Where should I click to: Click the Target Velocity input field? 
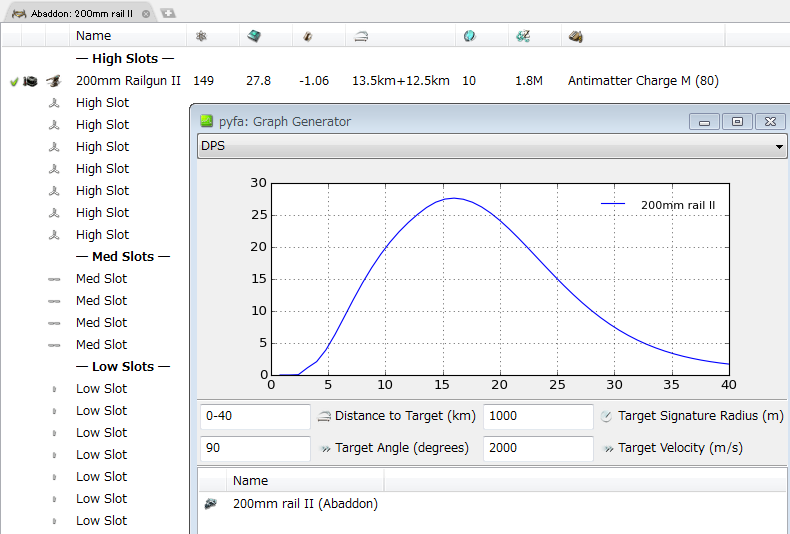click(x=537, y=448)
